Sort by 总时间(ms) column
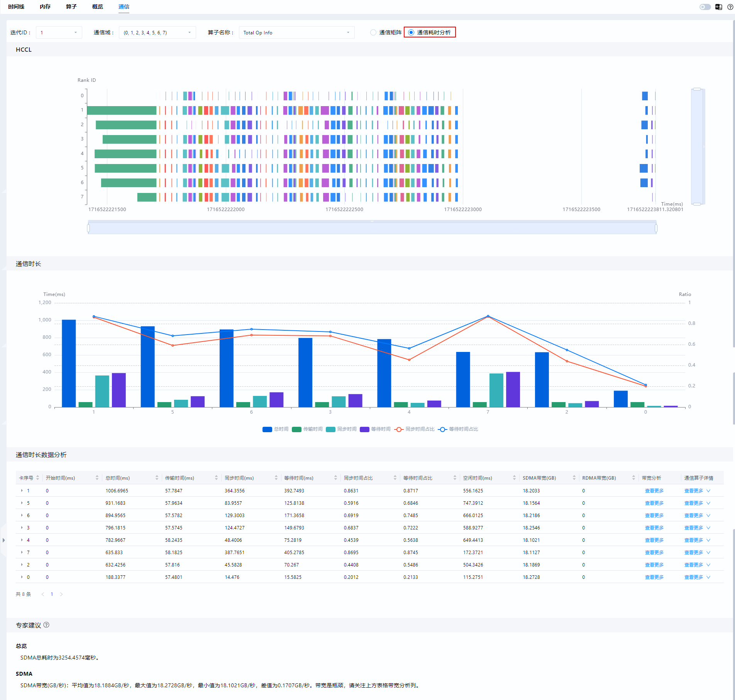Image resolution: width=735 pixels, height=700 pixels. click(x=157, y=478)
